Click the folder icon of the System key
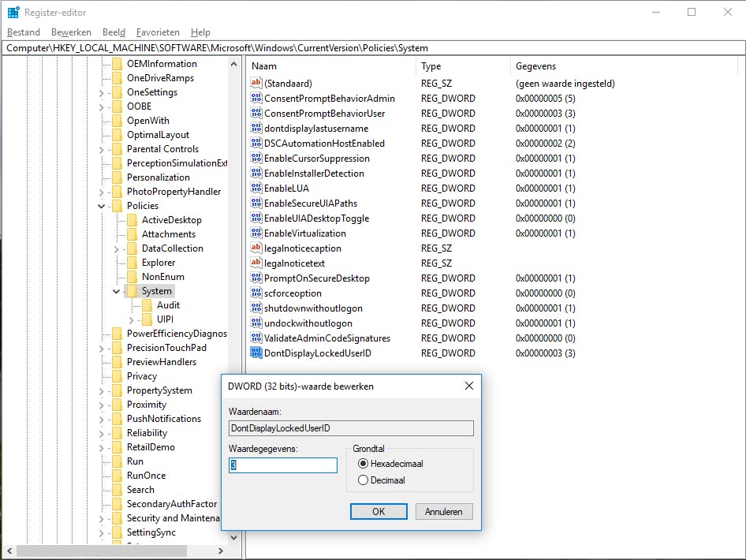Screen dimensions: 746x560 [132, 290]
